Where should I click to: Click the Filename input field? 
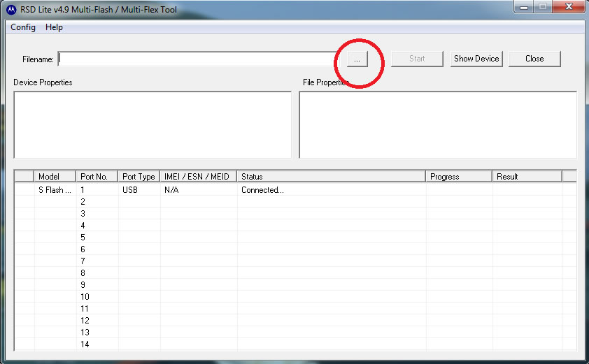(x=197, y=59)
